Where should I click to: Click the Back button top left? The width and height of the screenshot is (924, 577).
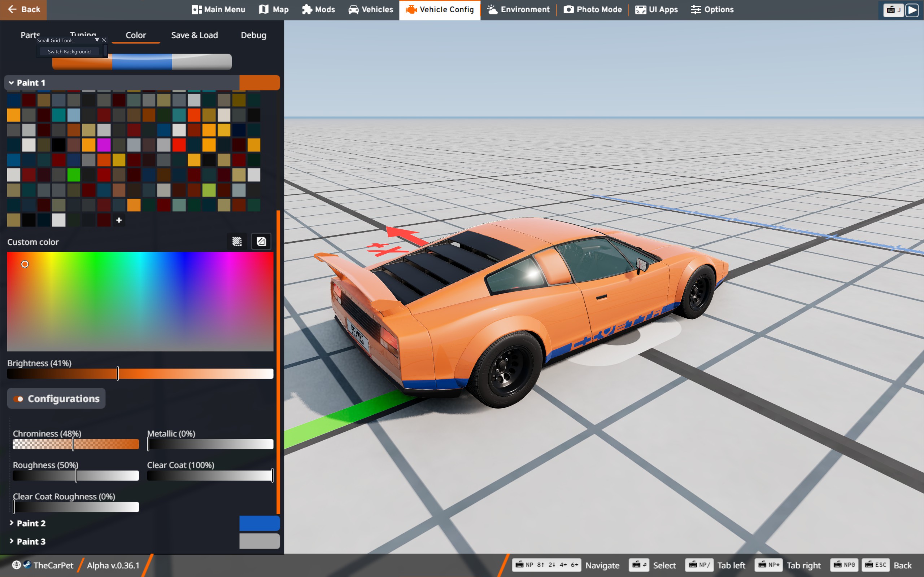[x=23, y=9]
